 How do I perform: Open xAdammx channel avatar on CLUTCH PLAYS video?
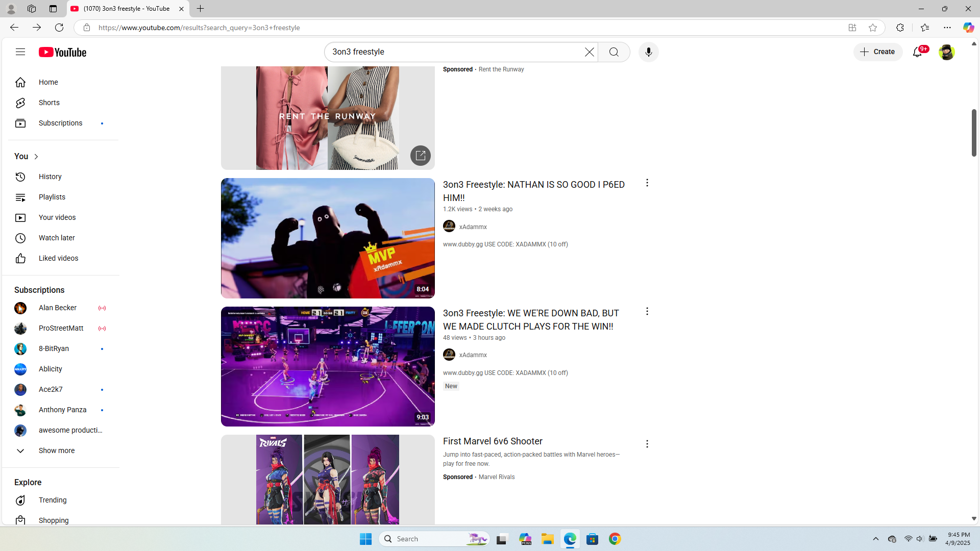[x=449, y=355]
